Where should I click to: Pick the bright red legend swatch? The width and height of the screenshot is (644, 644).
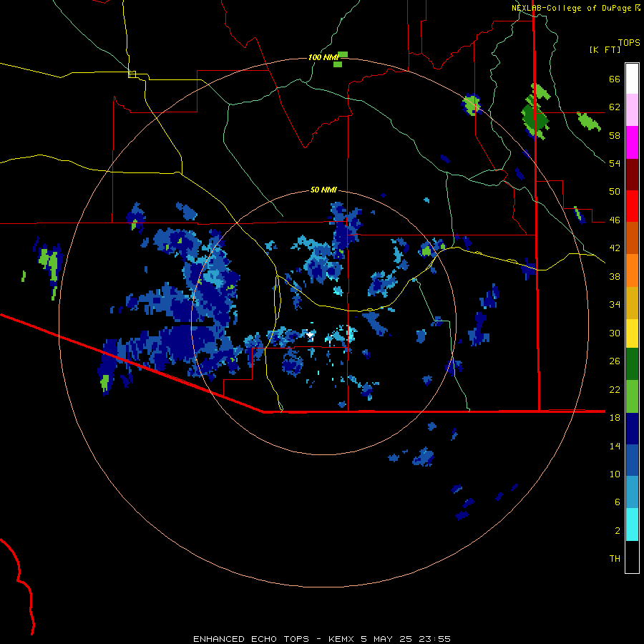632,206
